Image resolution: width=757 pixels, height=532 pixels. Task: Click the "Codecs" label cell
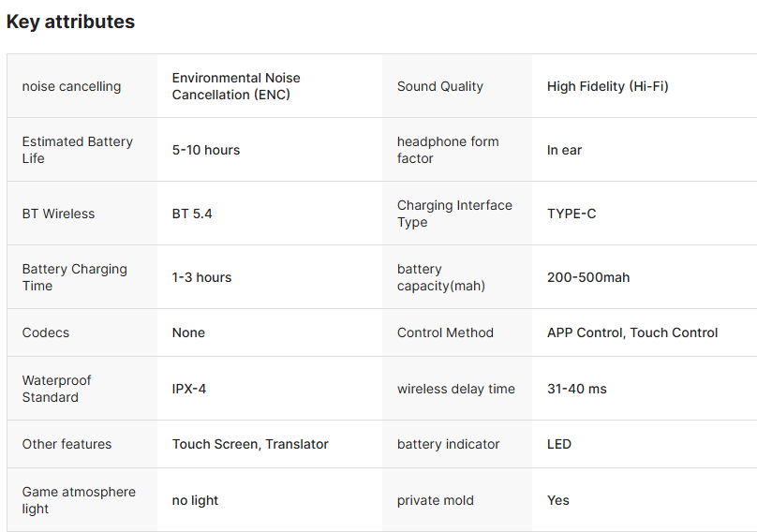coord(46,332)
